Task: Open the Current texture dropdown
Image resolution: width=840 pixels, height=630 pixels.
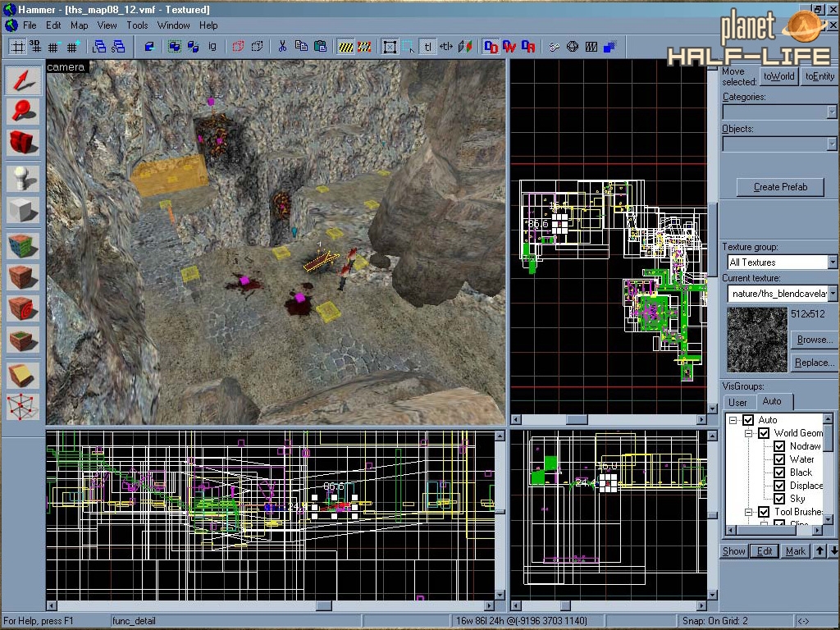Action: click(832, 294)
